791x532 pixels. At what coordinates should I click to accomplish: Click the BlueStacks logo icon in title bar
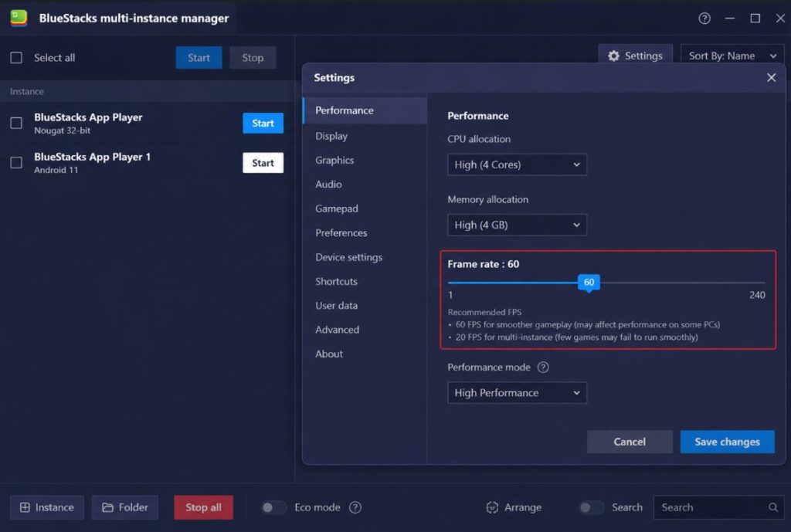[x=19, y=19]
